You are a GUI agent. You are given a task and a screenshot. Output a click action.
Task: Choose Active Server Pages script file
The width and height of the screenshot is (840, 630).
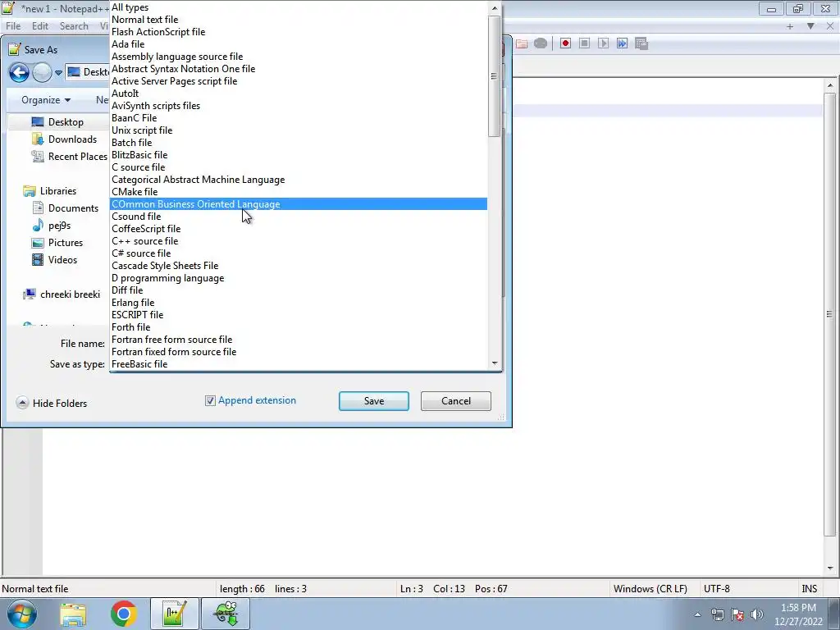[x=299, y=81]
